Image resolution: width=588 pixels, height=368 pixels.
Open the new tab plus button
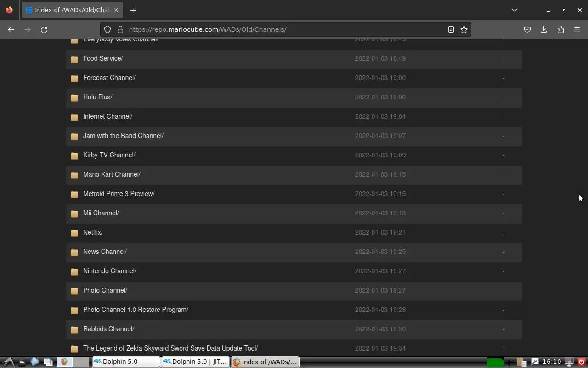click(x=133, y=10)
